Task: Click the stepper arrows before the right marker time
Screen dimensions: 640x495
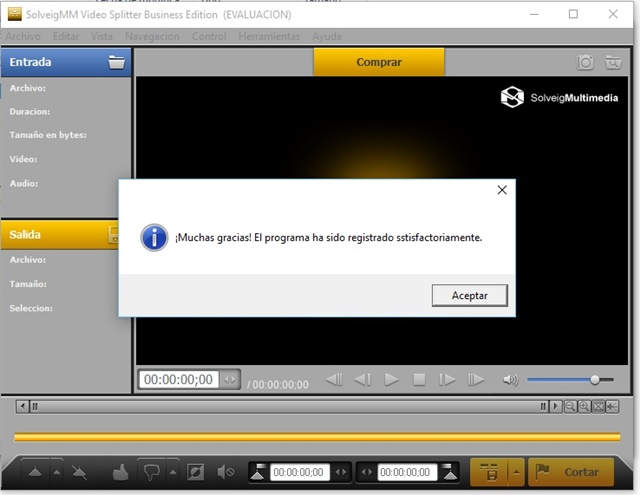Action: 366,473
